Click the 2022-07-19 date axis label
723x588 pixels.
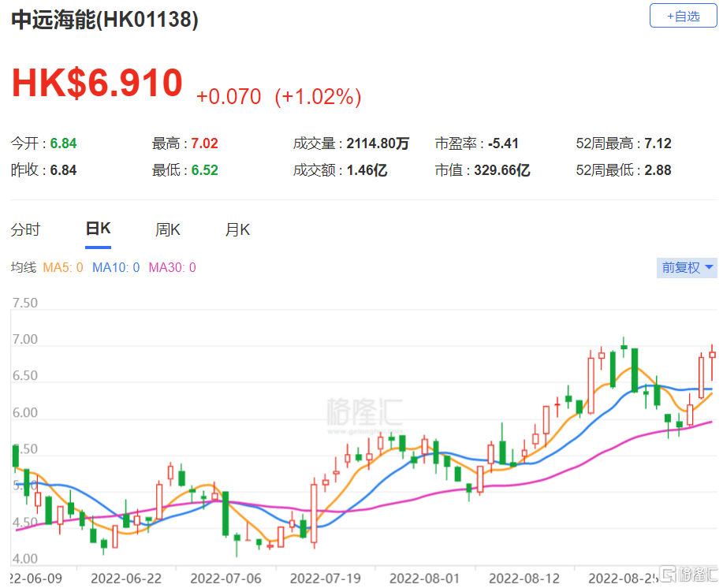[325, 579]
